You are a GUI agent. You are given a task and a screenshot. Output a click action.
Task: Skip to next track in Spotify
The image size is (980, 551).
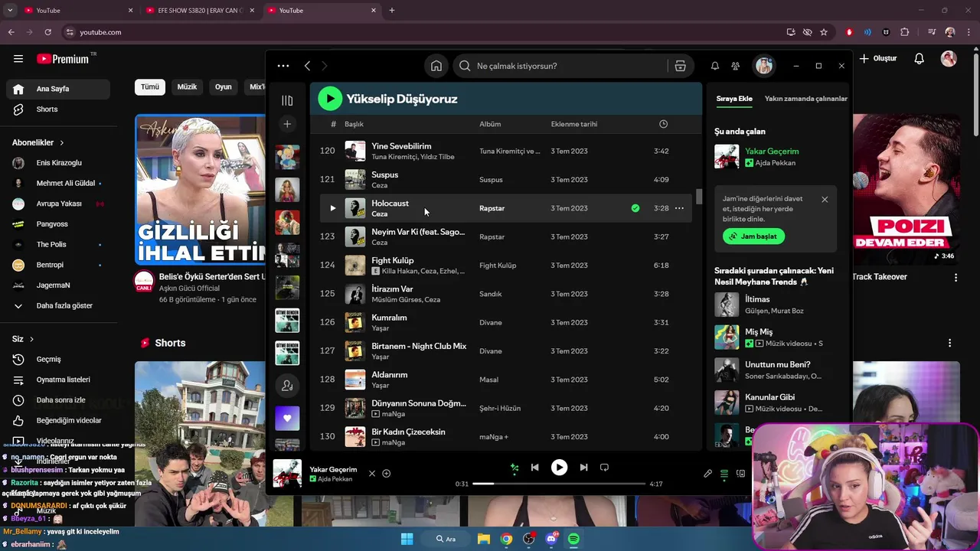[583, 468]
